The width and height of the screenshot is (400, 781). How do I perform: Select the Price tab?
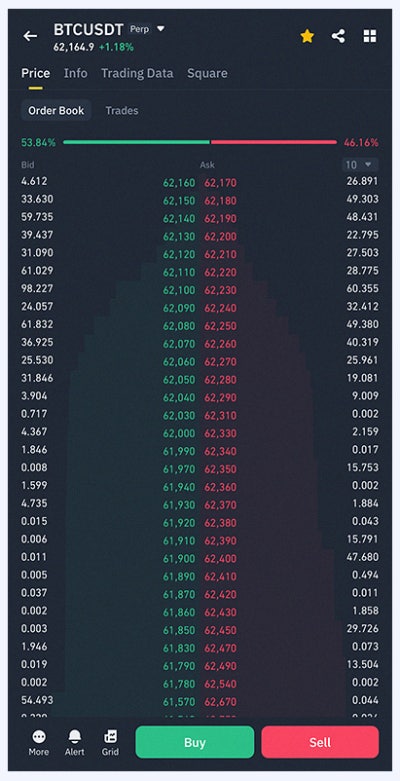tap(35, 73)
